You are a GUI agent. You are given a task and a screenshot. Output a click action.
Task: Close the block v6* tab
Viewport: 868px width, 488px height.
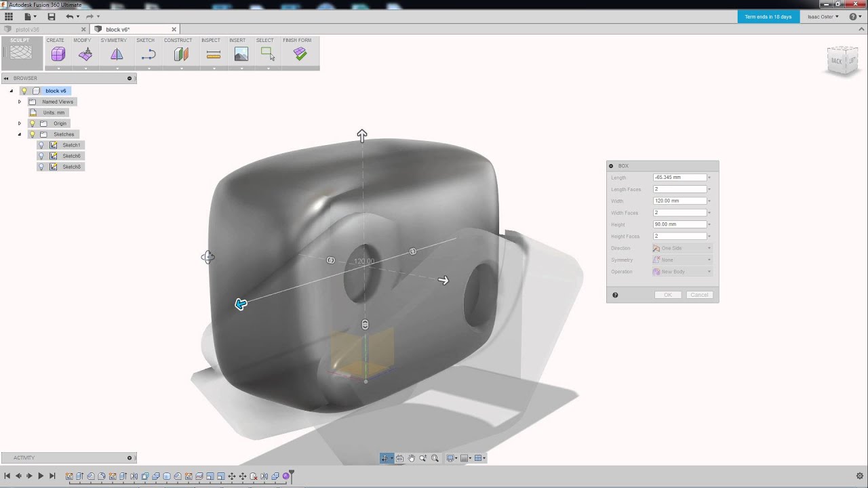click(x=174, y=29)
